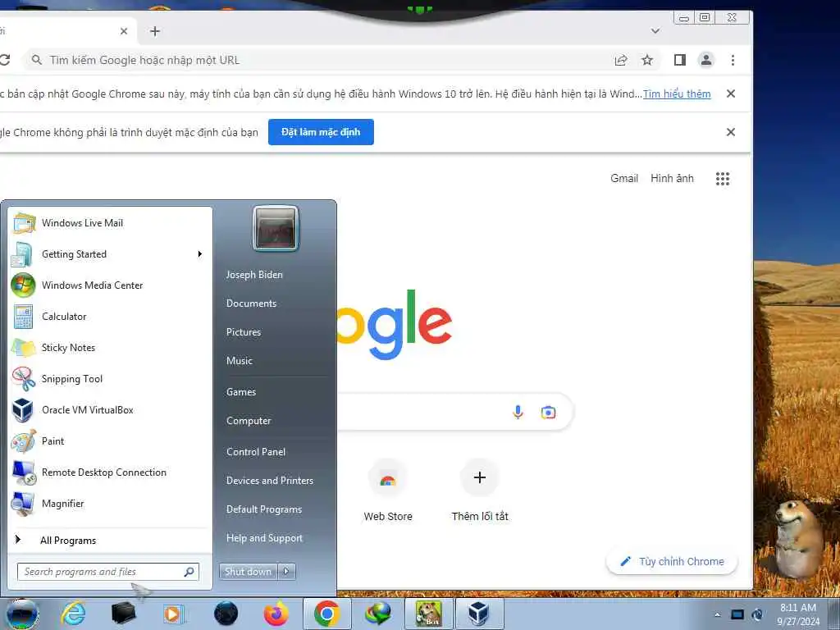Click the Search programs and files box
Viewport: 840px width, 630px height.
click(x=107, y=572)
